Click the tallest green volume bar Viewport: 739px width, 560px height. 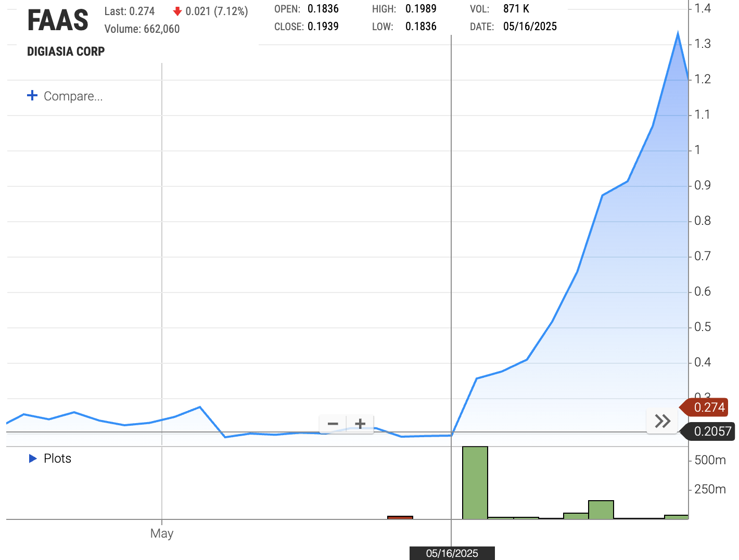(x=475, y=483)
